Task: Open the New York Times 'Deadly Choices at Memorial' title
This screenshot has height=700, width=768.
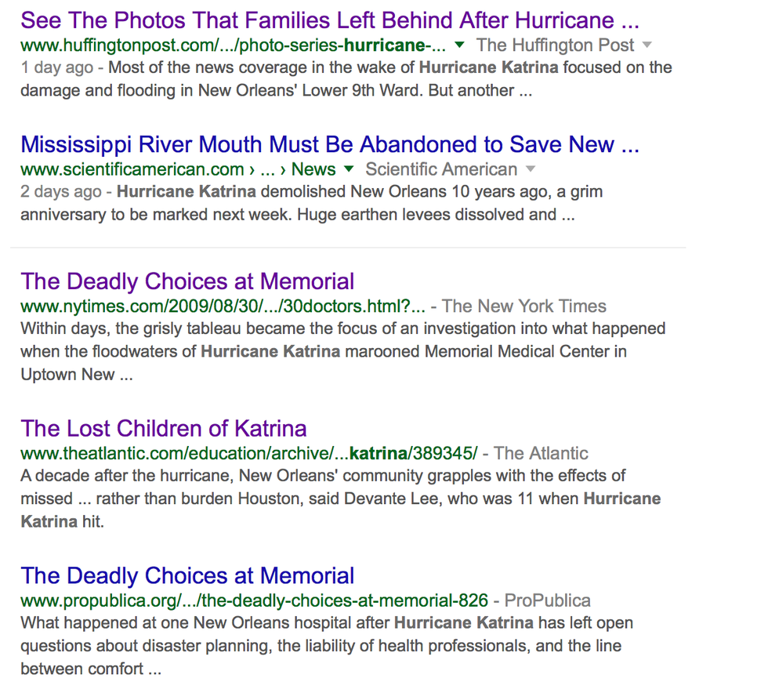Action: [x=187, y=281]
